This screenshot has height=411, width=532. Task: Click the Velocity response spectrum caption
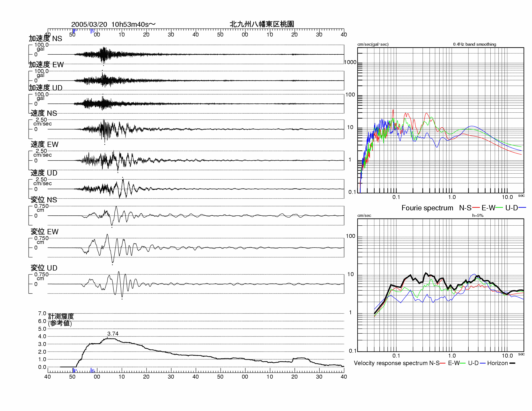pos(391,363)
